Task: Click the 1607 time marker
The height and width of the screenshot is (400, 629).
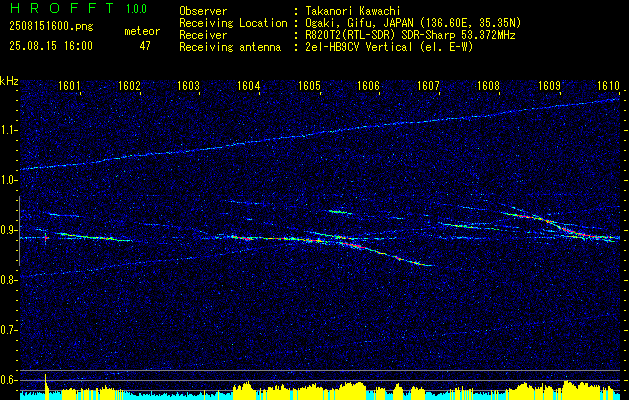Action: click(x=428, y=85)
